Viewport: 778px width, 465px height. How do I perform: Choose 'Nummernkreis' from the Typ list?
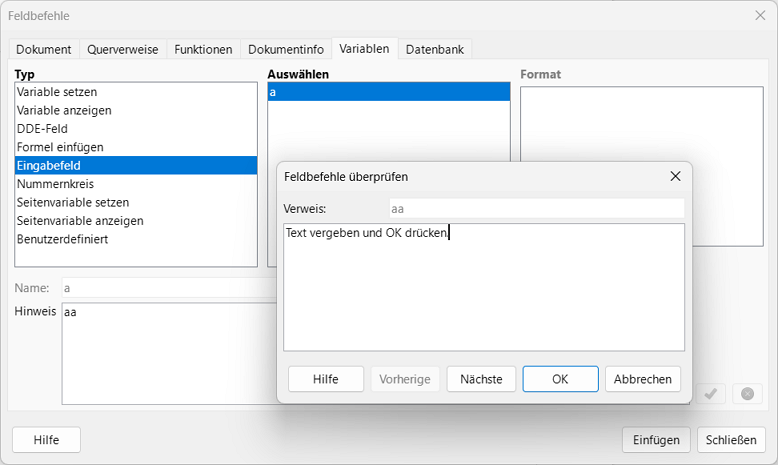(54, 184)
